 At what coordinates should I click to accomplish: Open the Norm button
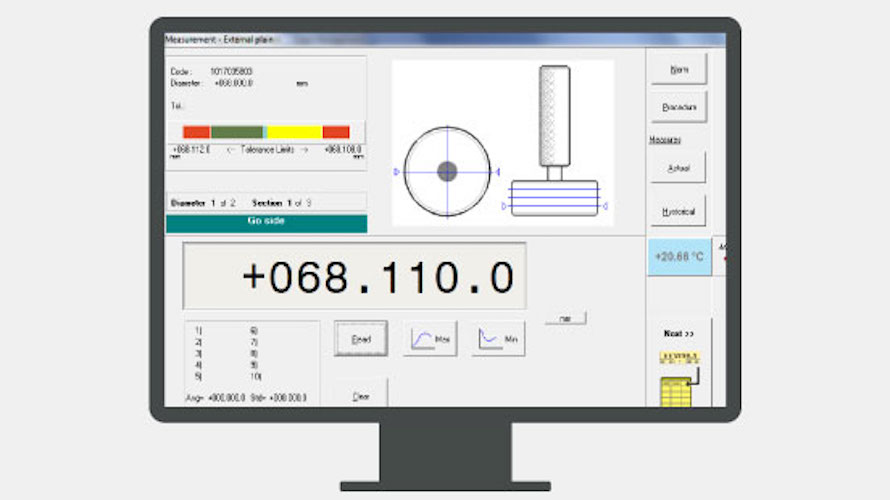(x=677, y=69)
